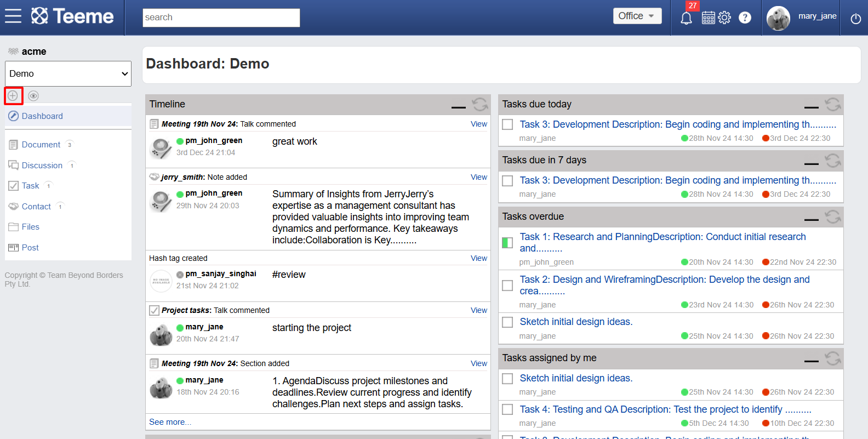Open the help question mark icon
Viewport: 868px width, 439px height.
(x=745, y=18)
